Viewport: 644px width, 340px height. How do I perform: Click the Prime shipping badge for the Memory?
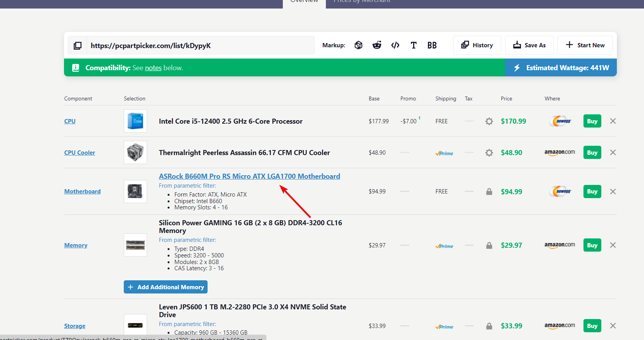(x=444, y=246)
